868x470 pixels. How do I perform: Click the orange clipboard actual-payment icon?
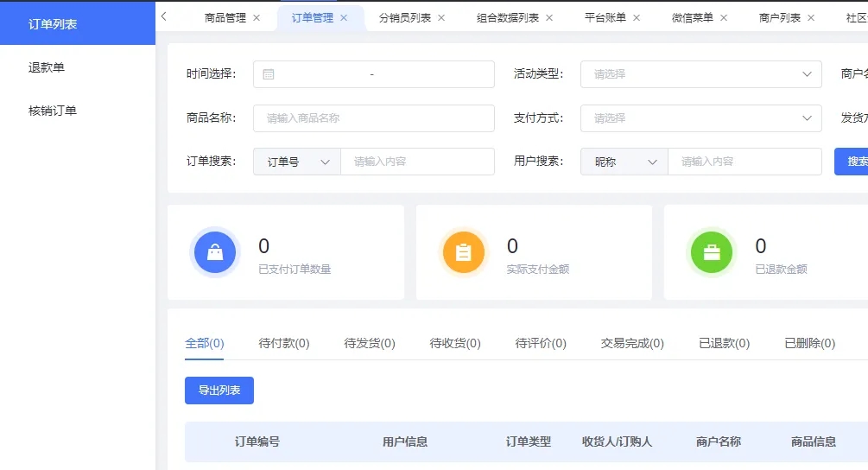[x=464, y=252]
